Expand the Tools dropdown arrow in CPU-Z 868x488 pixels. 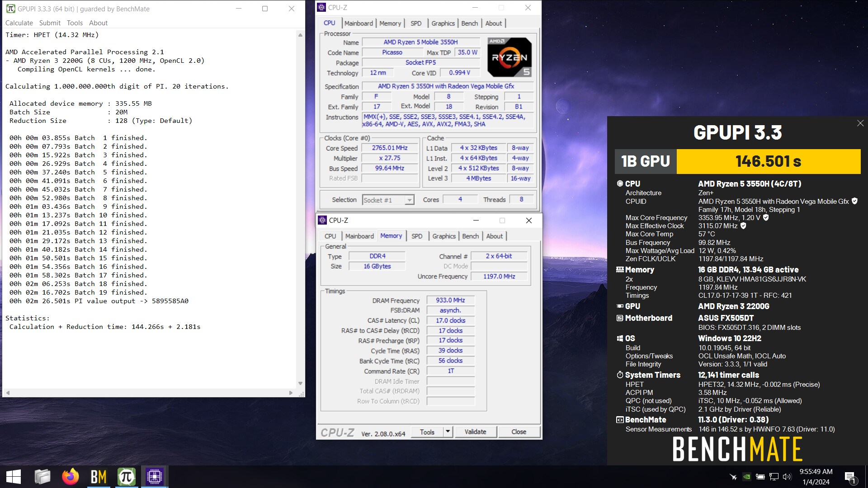pyautogui.click(x=448, y=432)
